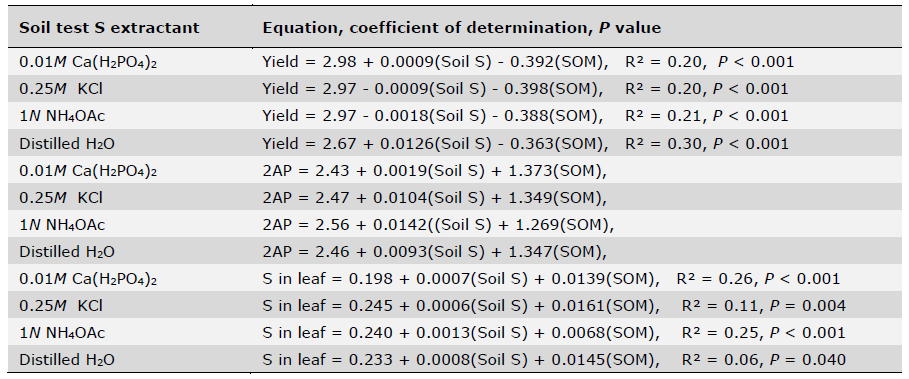
Task: Click S in leaf = 0.233 equation
Action: 554,360
